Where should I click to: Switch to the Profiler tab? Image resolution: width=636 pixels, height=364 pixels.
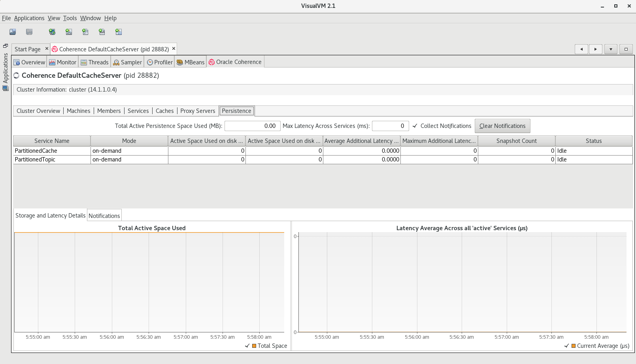160,62
